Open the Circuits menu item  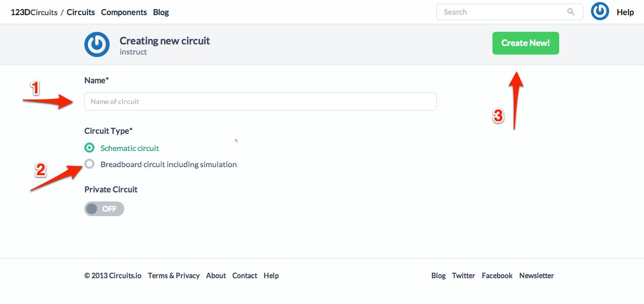pos(81,12)
